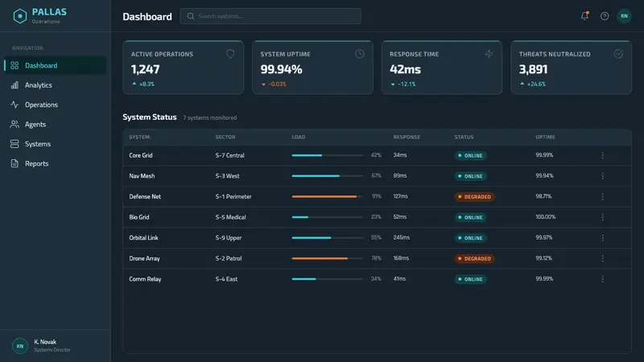Click the clock icon on System Uptime card

tap(359, 54)
